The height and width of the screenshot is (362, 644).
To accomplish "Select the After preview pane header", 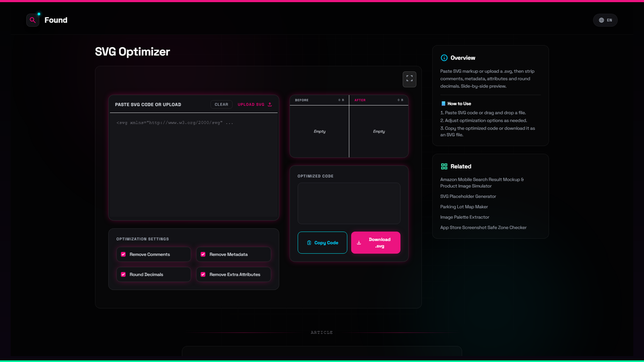I will (x=379, y=100).
